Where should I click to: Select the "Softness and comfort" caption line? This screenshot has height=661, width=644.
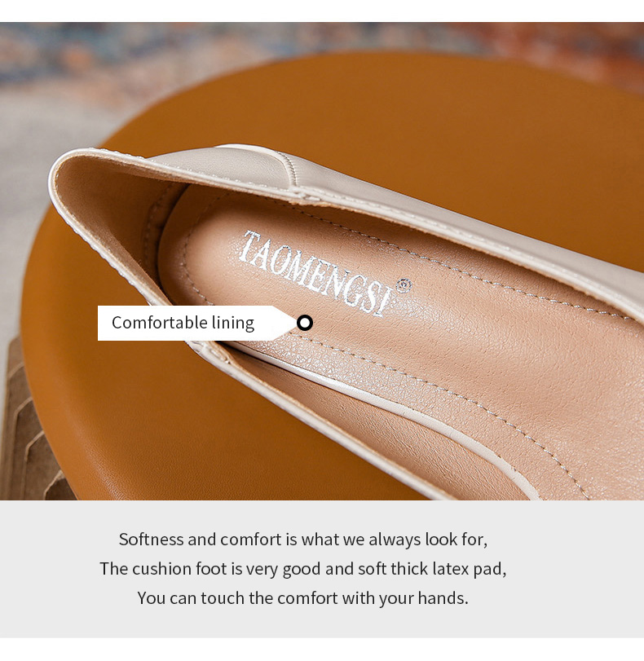point(302,540)
